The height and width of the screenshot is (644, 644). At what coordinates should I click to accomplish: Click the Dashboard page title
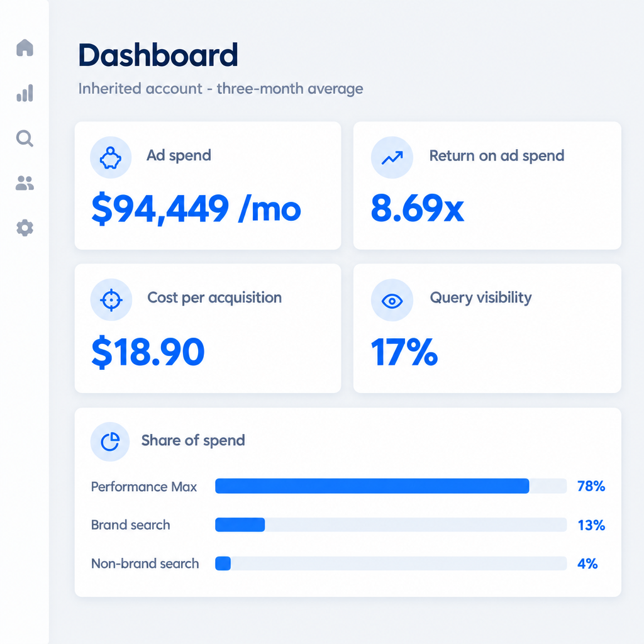[x=158, y=55]
